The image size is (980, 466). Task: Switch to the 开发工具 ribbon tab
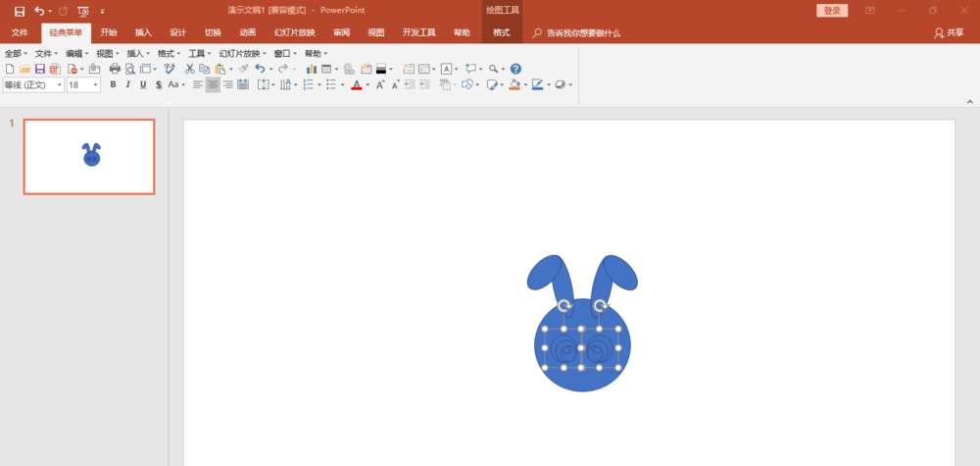tap(418, 33)
